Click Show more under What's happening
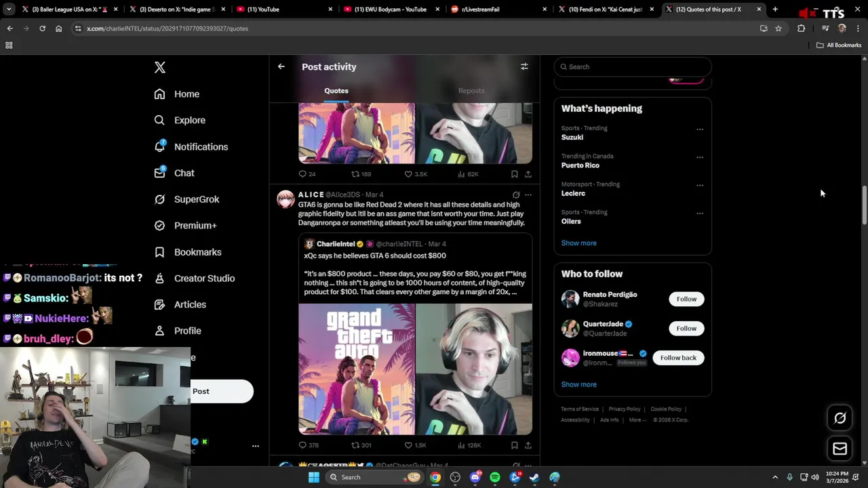This screenshot has height=488, width=868. coord(578,243)
